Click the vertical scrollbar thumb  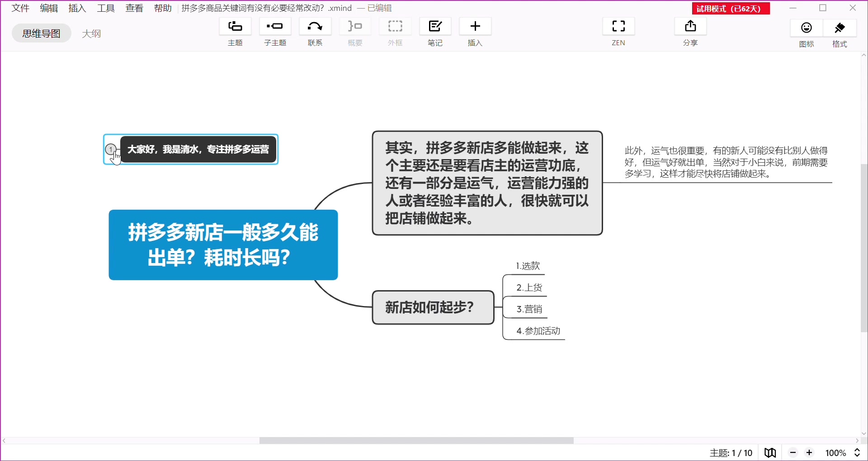coord(864,248)
